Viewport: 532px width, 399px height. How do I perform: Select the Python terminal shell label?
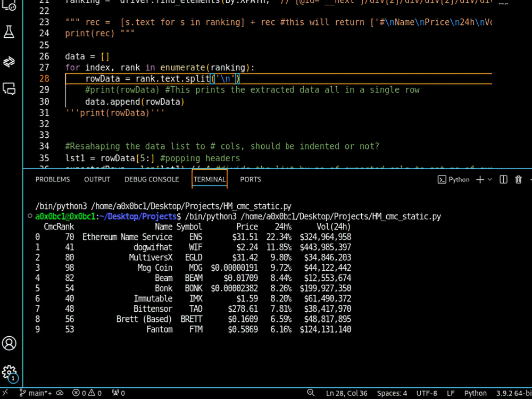pyautogui.click(x=454, y=179)
